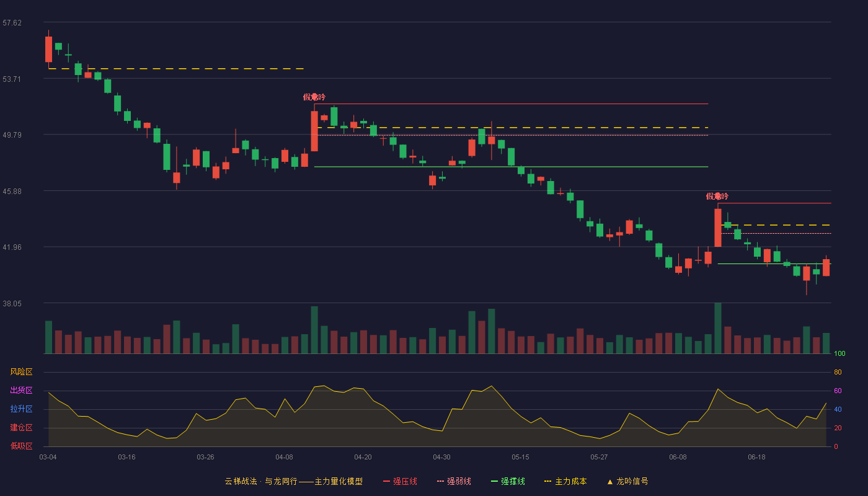
Task: Select the 低吸区 zone label
Action: click(21, 446)
